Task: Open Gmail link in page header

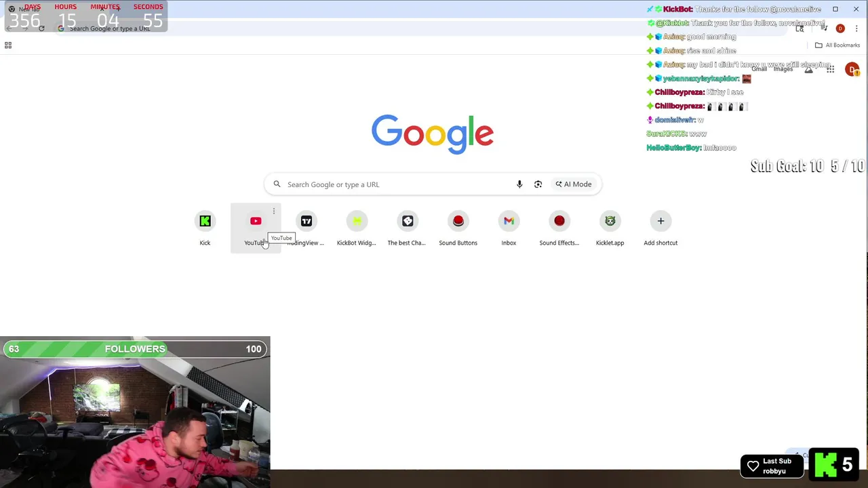Action: pyautogui.click(x=759, y=69)
